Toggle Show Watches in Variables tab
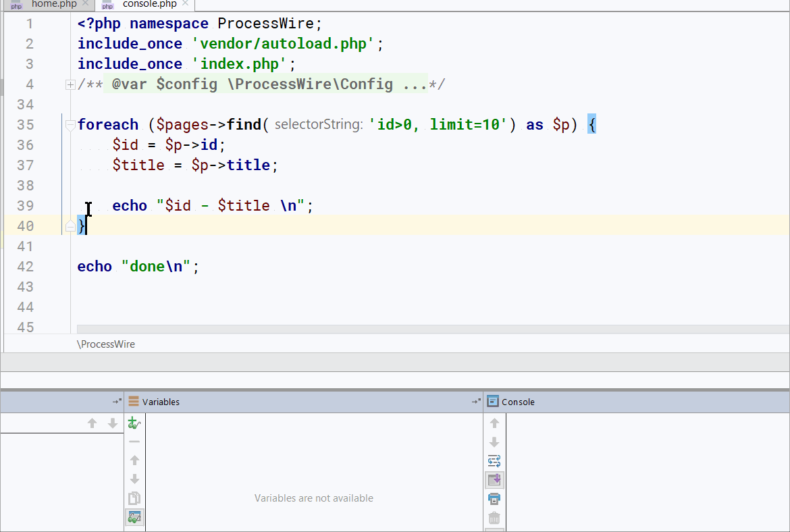The image size is (790, 532). pos(134,518)
